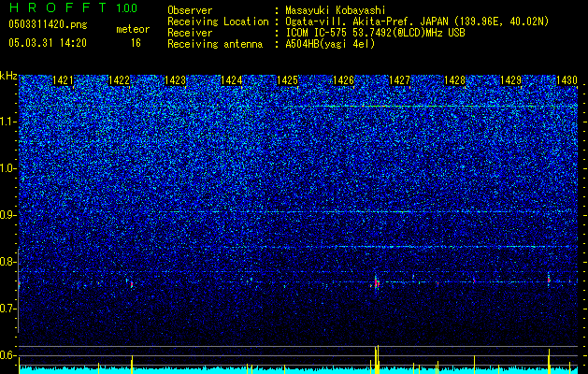Click the 1422 time marker
588x374 pixels.
(119, 79)
